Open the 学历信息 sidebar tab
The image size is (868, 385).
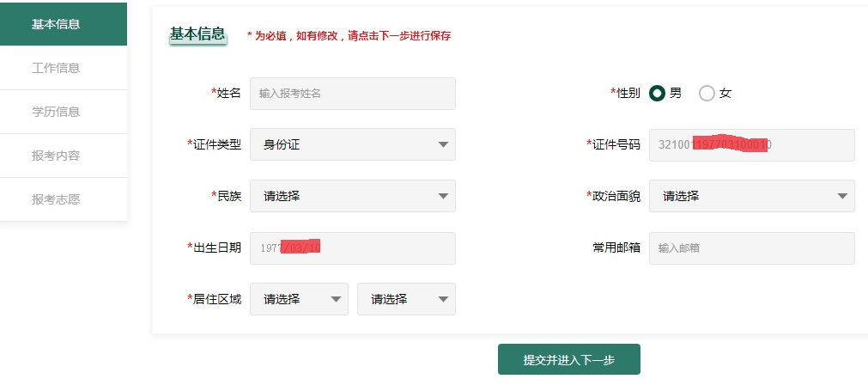pos(56,112)
